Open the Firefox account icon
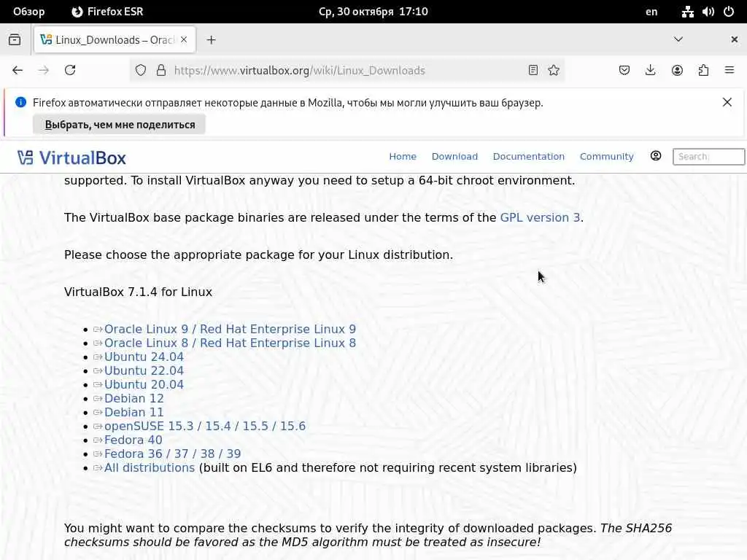747x560 pixels. click(x=677, y=71)
